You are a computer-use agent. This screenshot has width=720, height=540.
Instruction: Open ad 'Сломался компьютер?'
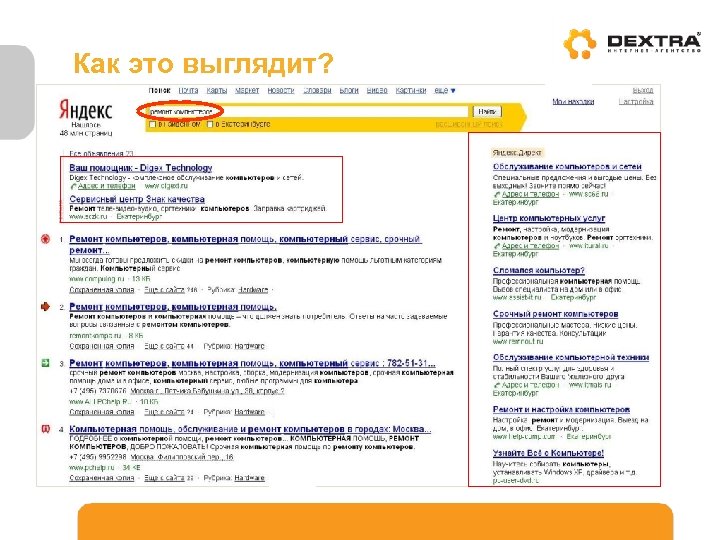(x=539, y=270)
